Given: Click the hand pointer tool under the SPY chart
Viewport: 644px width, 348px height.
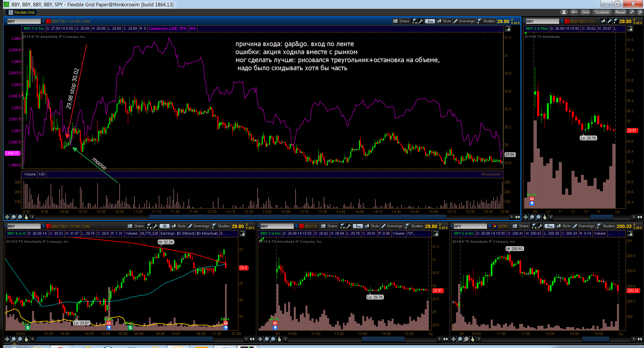Looking at the screenshot, I should 472,339.
